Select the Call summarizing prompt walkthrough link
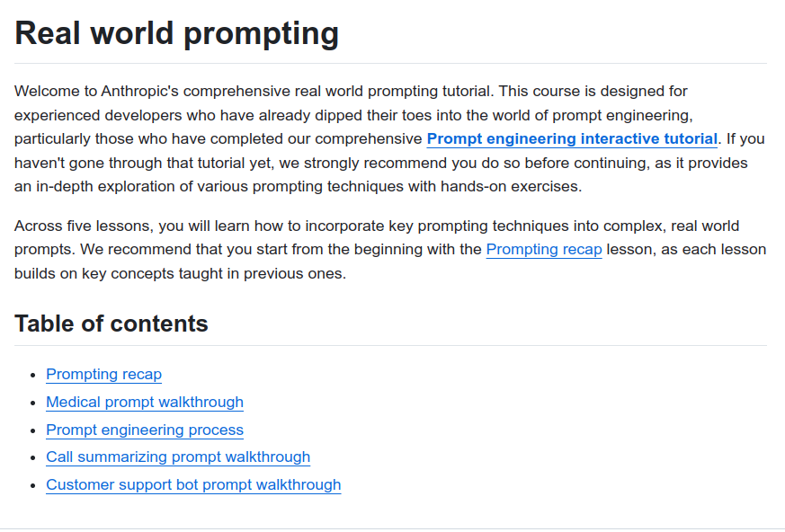 coord(178,457)
